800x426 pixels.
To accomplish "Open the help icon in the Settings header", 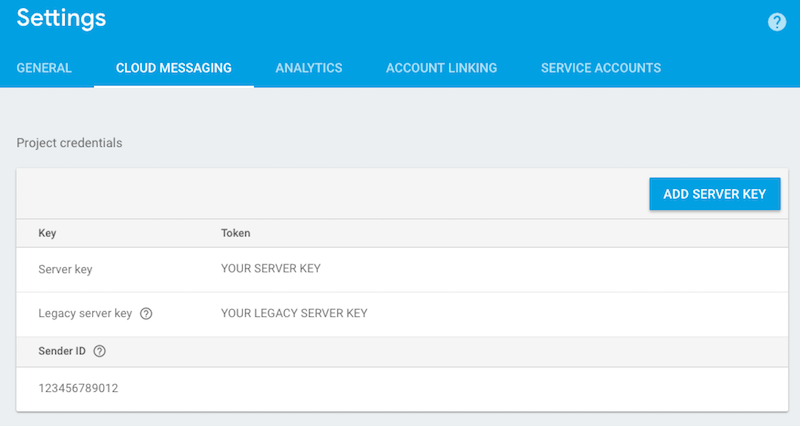I will 777,22.
